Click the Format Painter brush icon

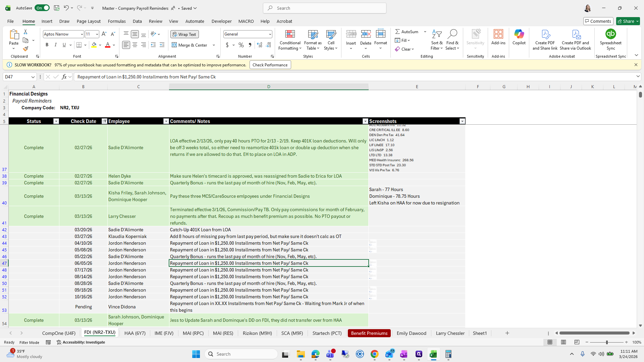click(x=25, y=49)
